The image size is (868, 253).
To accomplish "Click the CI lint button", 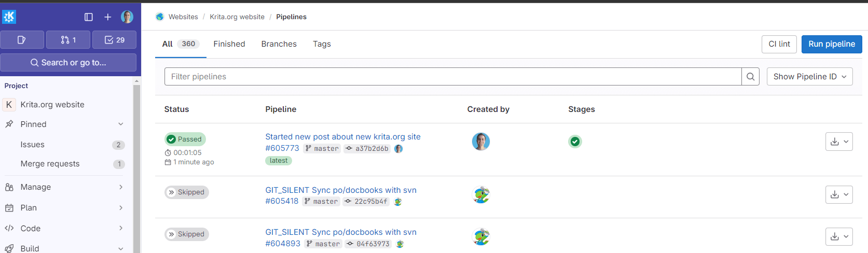I will coord(779,44).
